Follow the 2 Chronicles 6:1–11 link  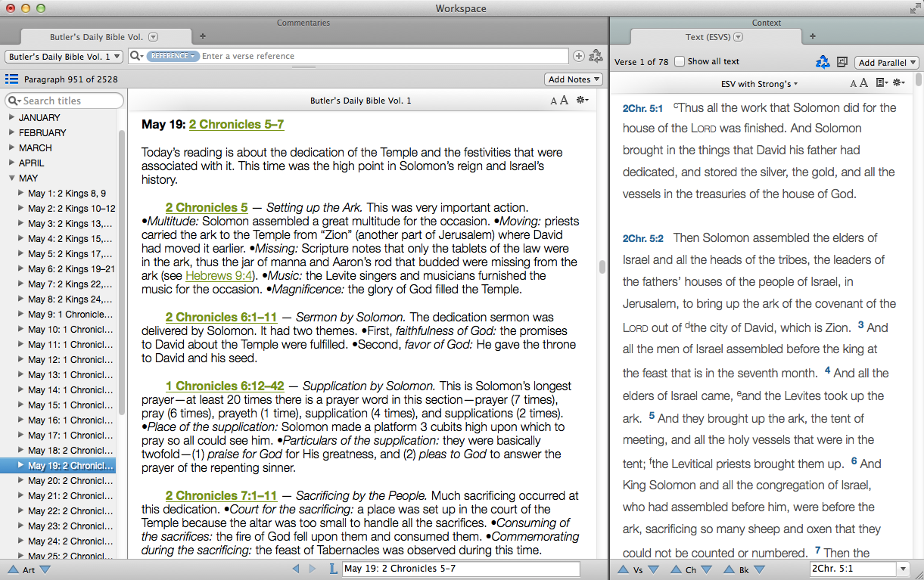[x=222, y=317]
